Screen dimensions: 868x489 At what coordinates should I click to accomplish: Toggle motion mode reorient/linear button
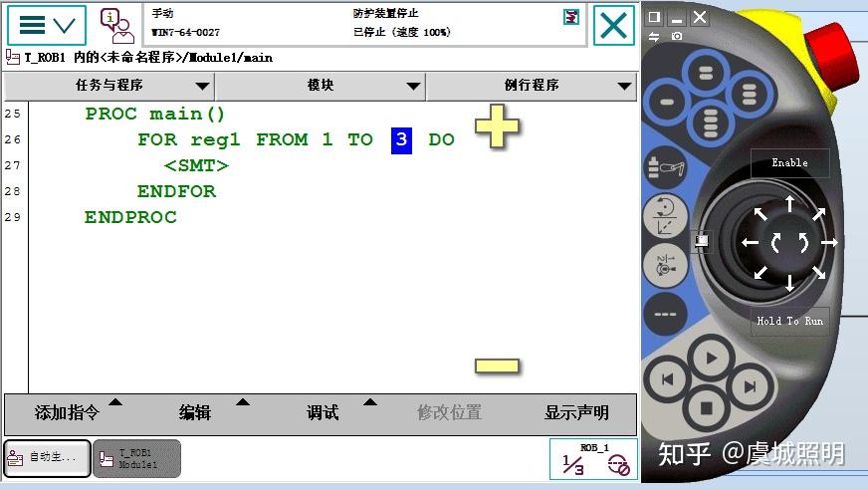pos(665,216)
